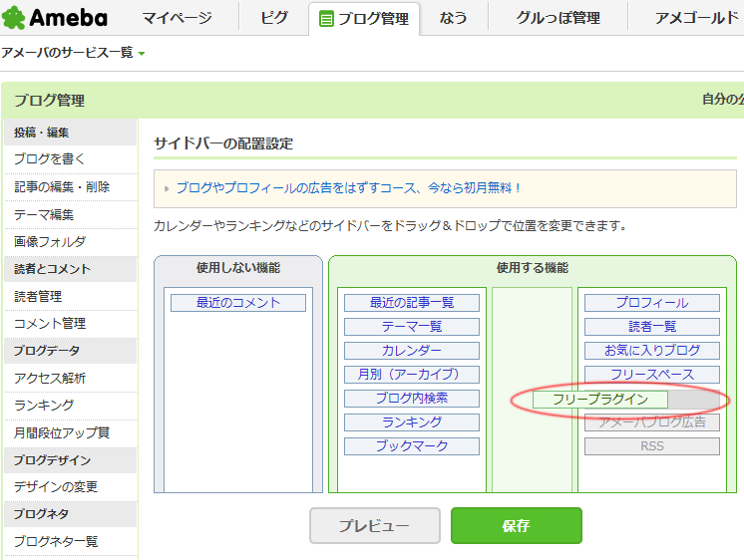744x560 pixels.
Task: Click the プレビュー button
Action: pos(375,525)
